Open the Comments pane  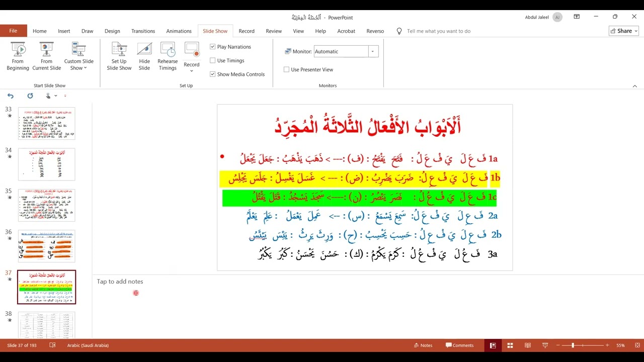[459, 345]
